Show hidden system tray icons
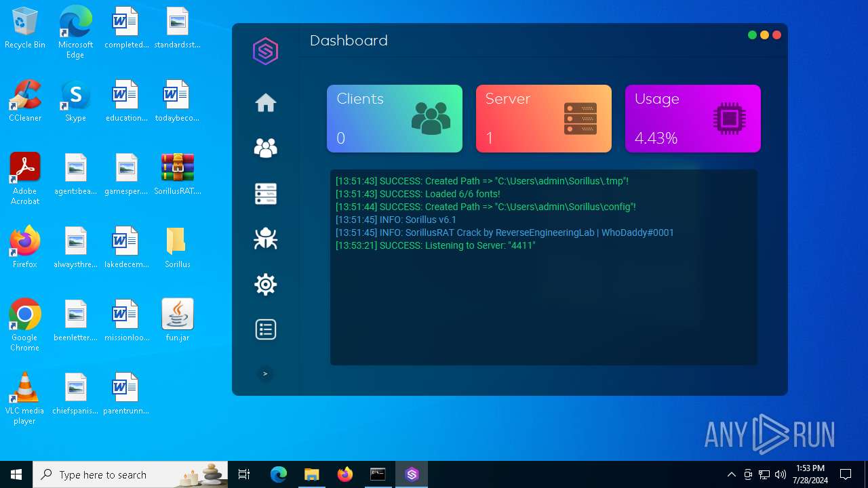 tap(731, 474)
